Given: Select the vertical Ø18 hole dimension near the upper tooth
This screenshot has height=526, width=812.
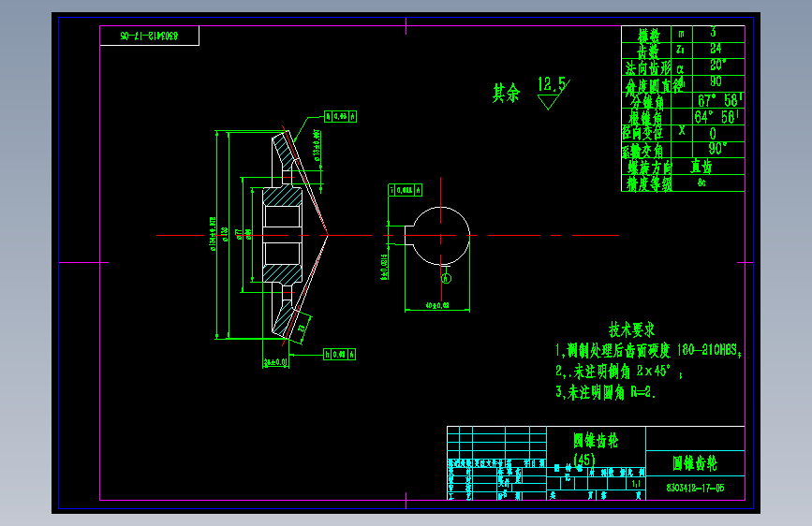Looking at the screenshot, I should (x=317, y=146).
